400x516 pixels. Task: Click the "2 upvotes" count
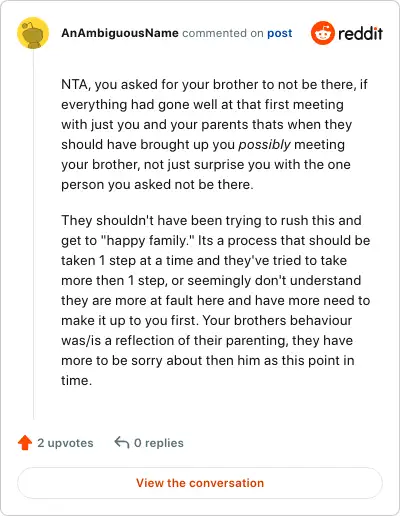click(65, 443)
